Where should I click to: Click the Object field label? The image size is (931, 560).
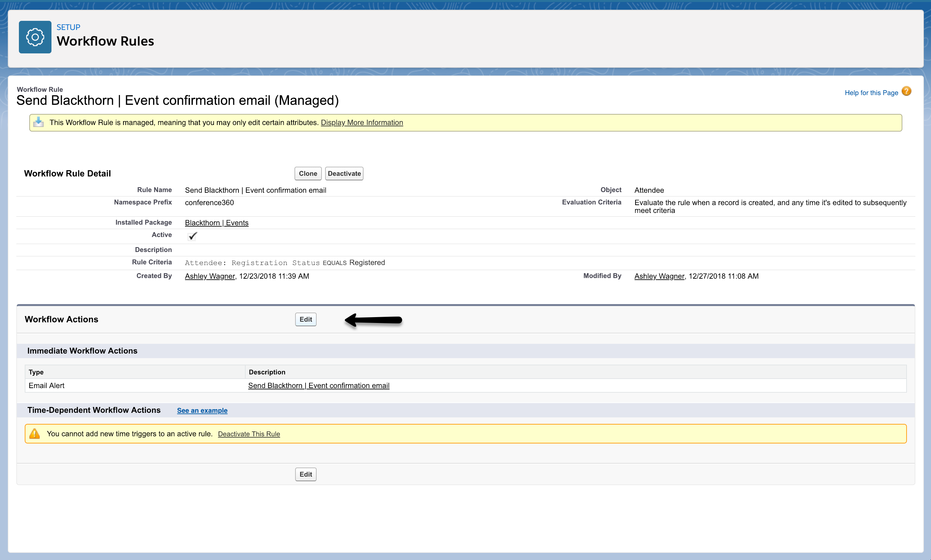coord(611,190)
